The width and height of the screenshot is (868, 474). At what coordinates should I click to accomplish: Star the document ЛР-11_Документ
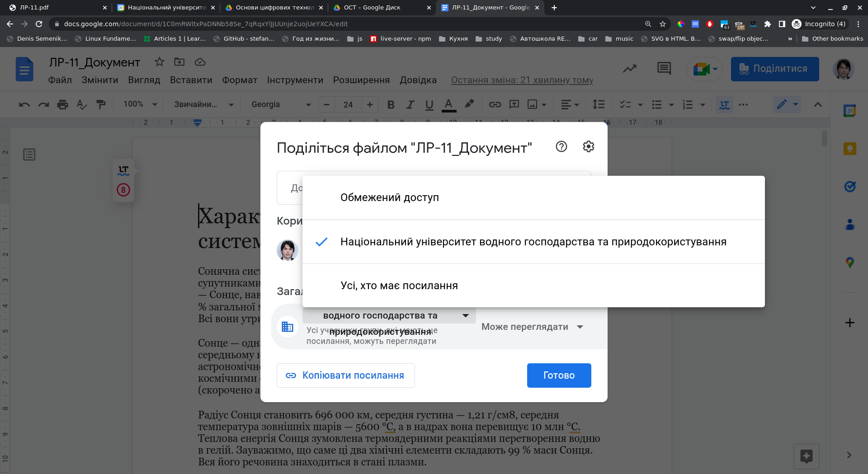(x=159, y=62)
